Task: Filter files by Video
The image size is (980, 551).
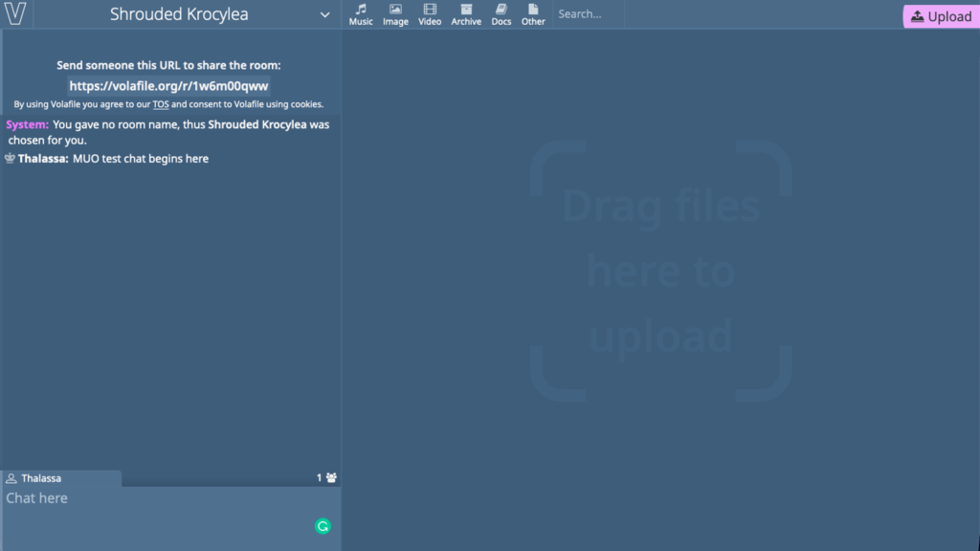Action: (x=430, y=14)
